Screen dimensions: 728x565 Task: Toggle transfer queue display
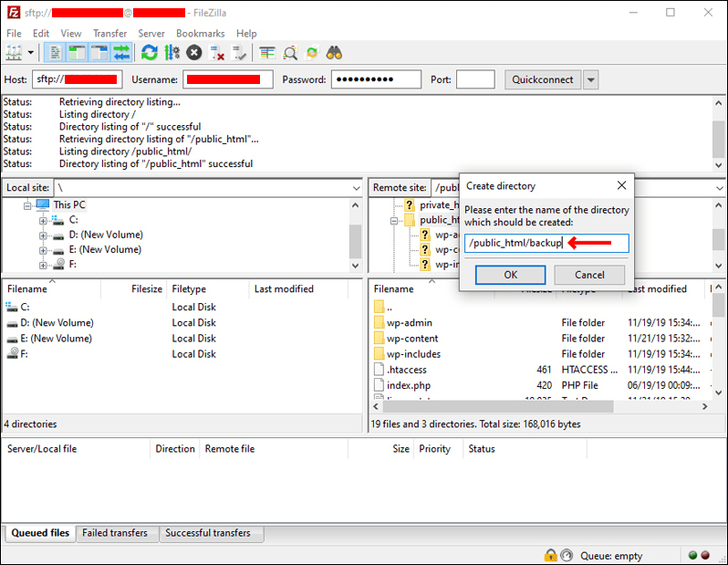121,53
